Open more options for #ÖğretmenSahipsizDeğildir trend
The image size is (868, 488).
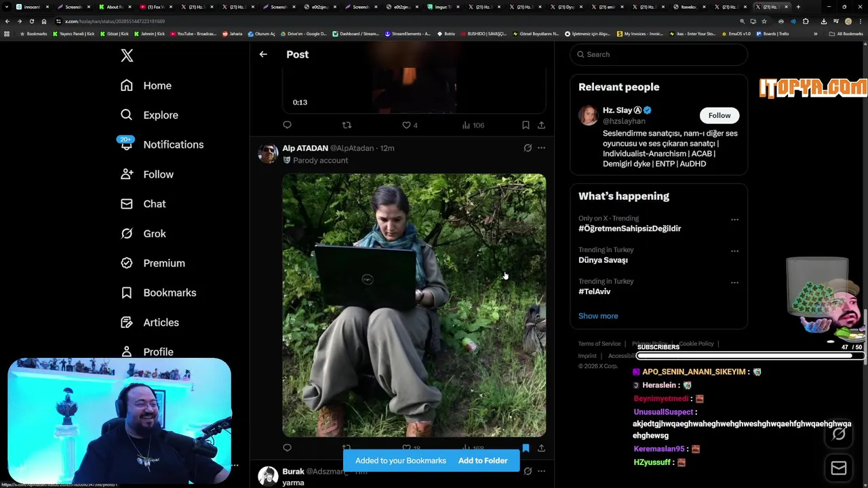734,220
